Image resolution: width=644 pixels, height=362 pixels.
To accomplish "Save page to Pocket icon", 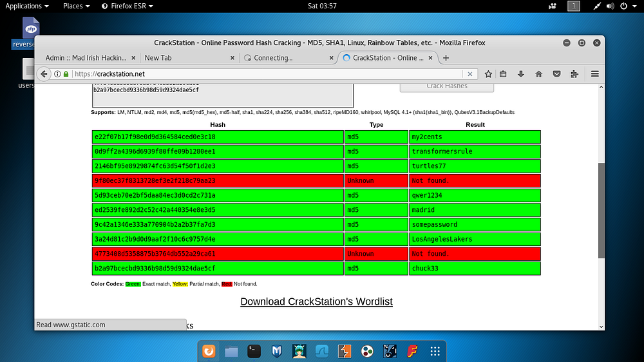I will point(556,74).
